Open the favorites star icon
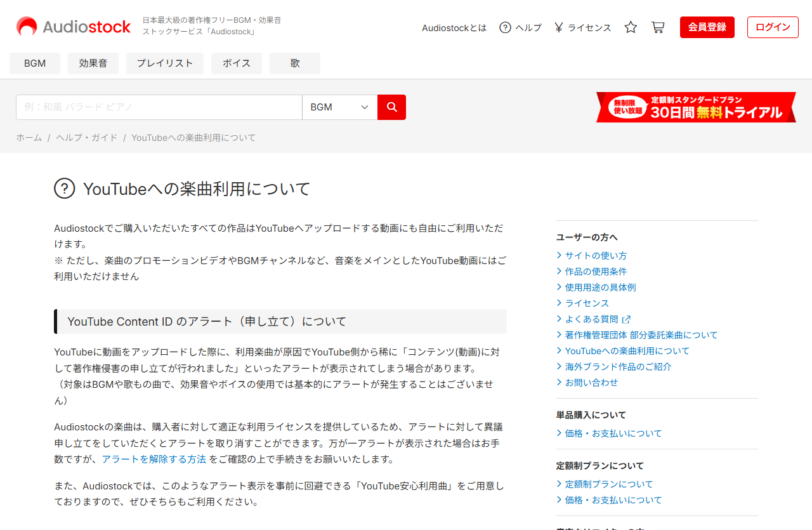The image size is (812, 530). click(631, 27)
